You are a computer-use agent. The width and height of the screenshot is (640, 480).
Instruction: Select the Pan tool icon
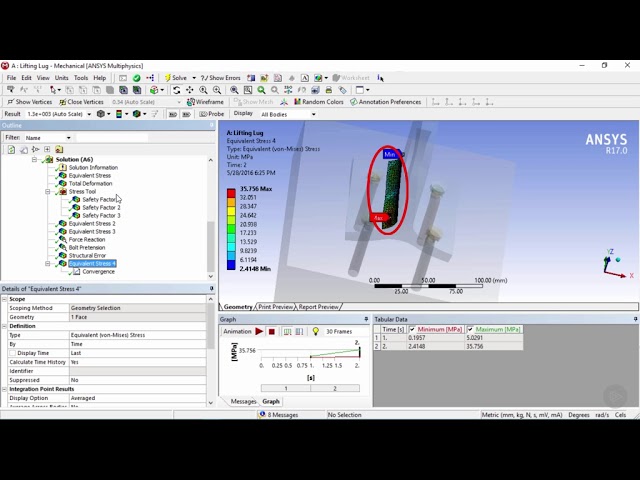point(190,90)
